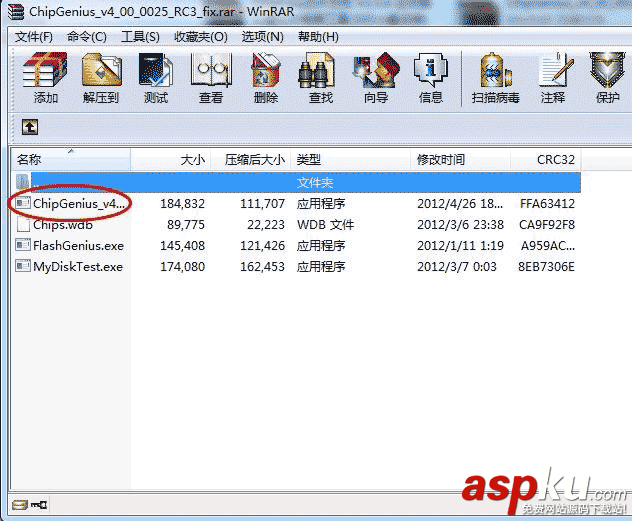This screenshot has height=521, width=632.
Task: Open the 向导 (Wizard) toolbar icon
Action: [x=376, y=70]
